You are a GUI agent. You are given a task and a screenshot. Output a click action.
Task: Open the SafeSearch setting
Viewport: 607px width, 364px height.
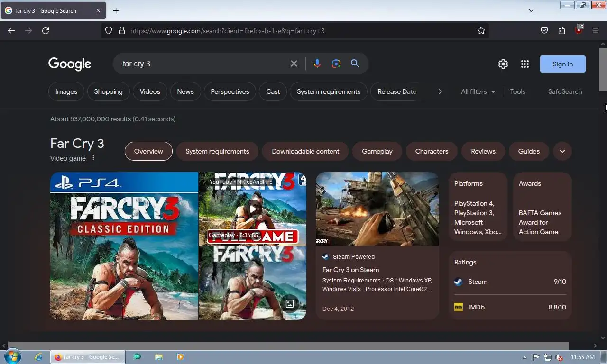[565, 91]
